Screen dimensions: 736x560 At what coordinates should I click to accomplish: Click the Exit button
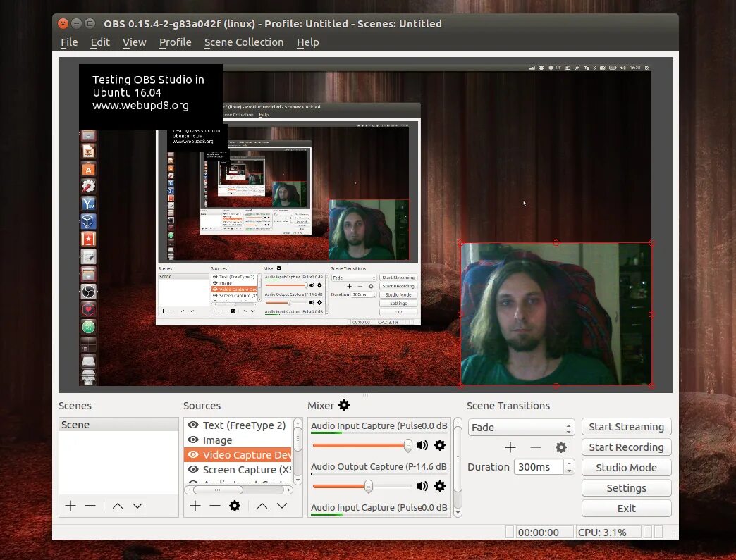626,509
